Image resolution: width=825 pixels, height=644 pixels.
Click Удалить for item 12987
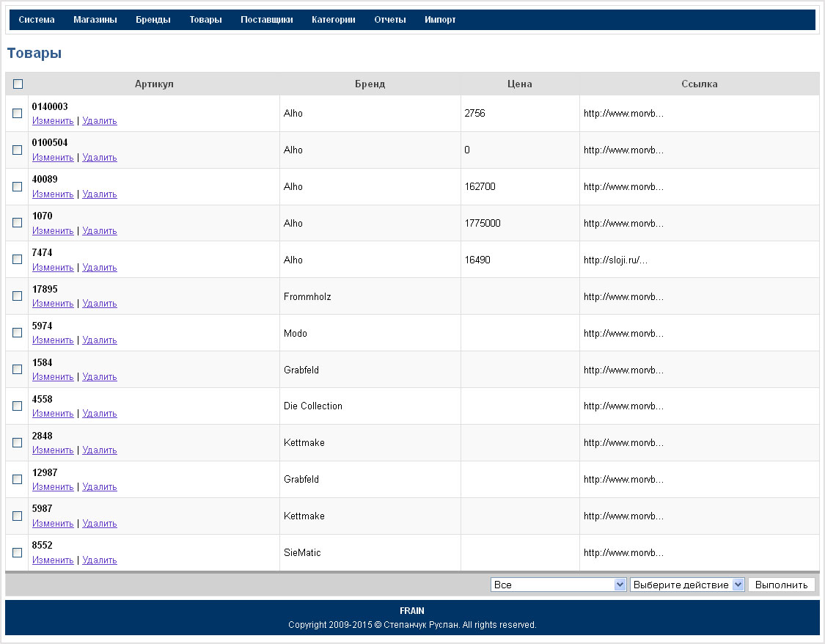click(100, 487)
